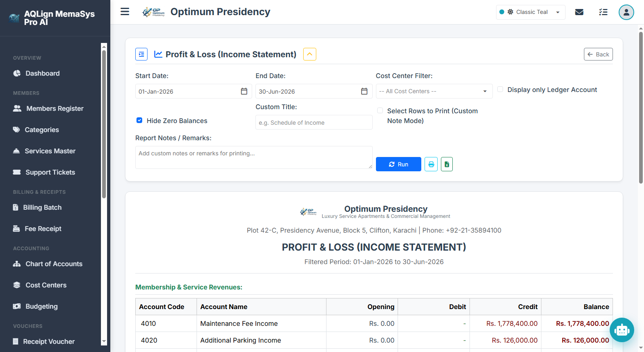Focus the Custom Title input
Screen dimensions: 644x352
314,122
